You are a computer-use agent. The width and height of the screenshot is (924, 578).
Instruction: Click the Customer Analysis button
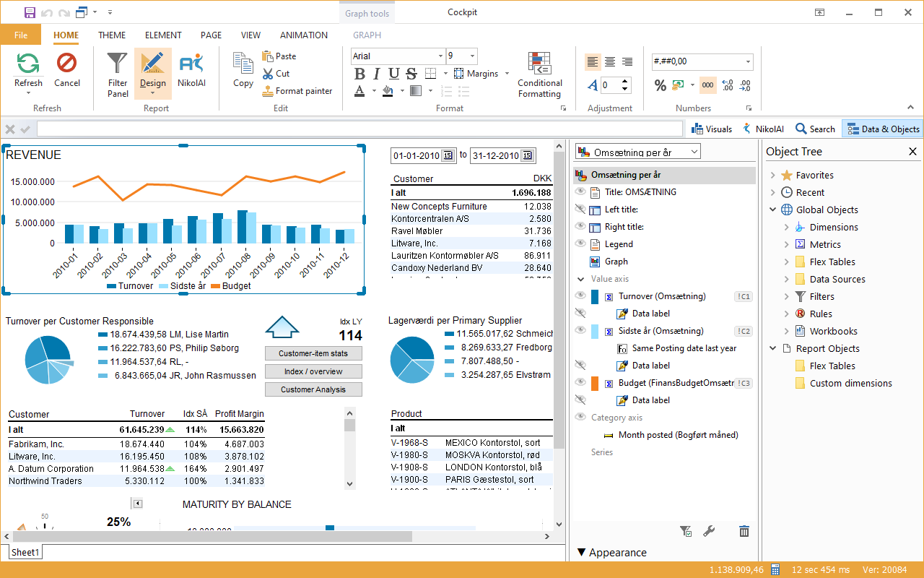[x=313, y=389]
